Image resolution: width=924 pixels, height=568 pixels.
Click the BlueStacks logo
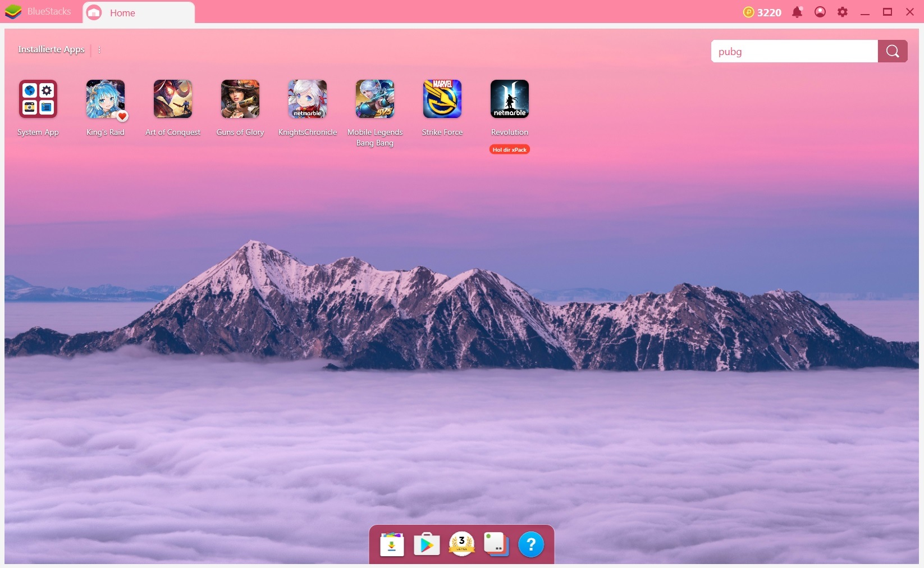(13, 11)
